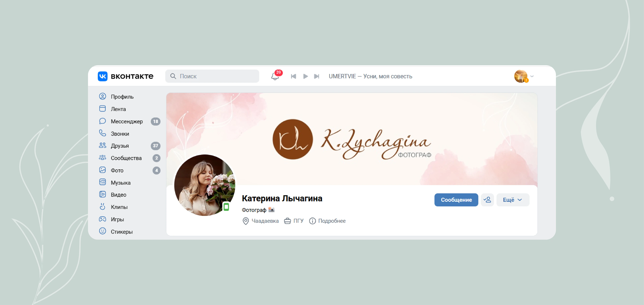Open the Клипы section

(x=119, y=207)
